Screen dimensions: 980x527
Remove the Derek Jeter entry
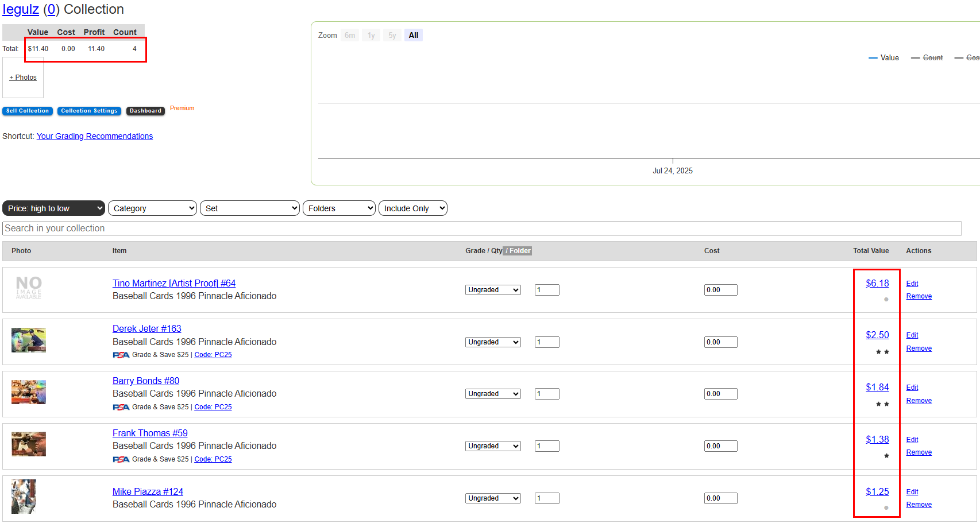coord(919,348)
